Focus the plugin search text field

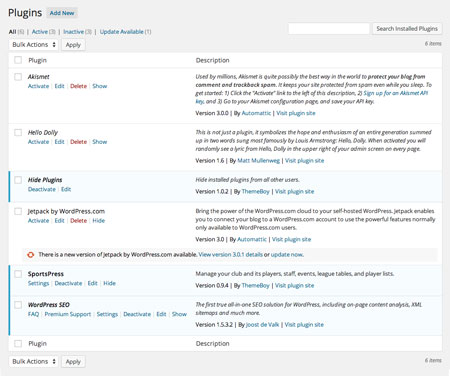pos(329,29)
